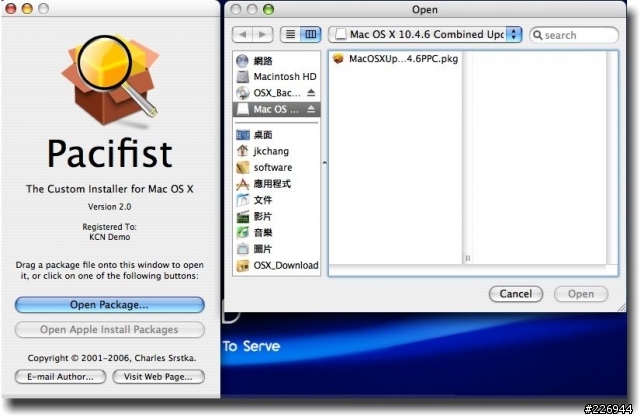This screenshot has width=640, height=417.
Task: Open the Visit Web Page link button
Action: point(158,377)
